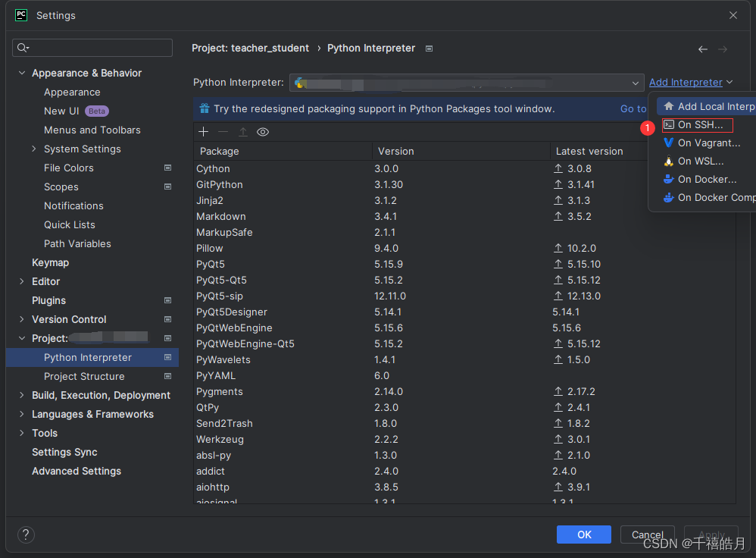
Task: Click the gift icon in the packaging banner
Action: [x=205, y=108]
